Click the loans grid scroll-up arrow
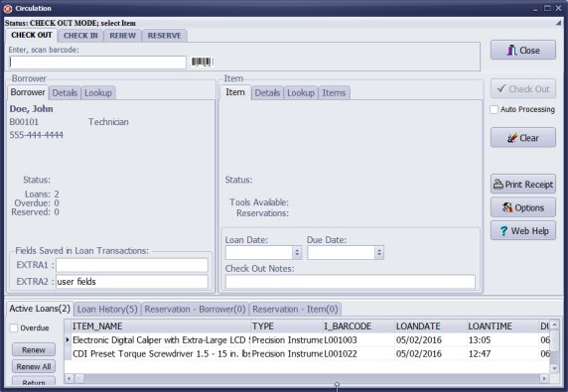Viewport: 568px width, 392px height. pos(554,325)
